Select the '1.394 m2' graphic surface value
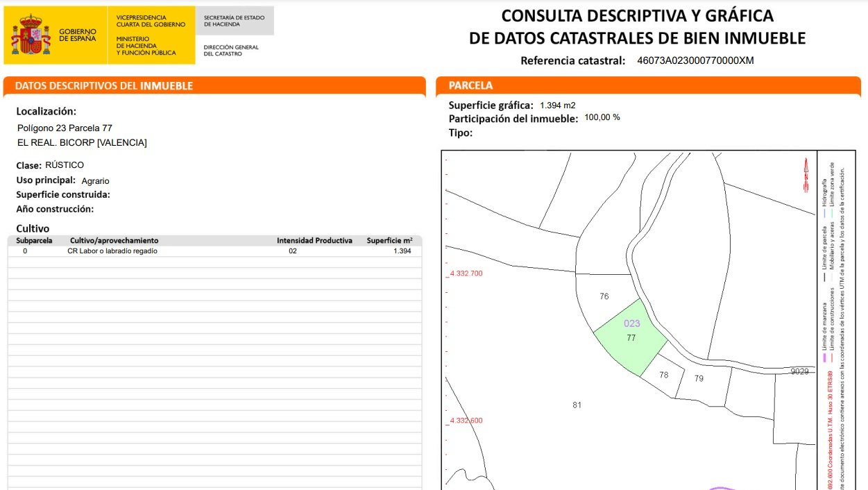 [x=558, y=105]
